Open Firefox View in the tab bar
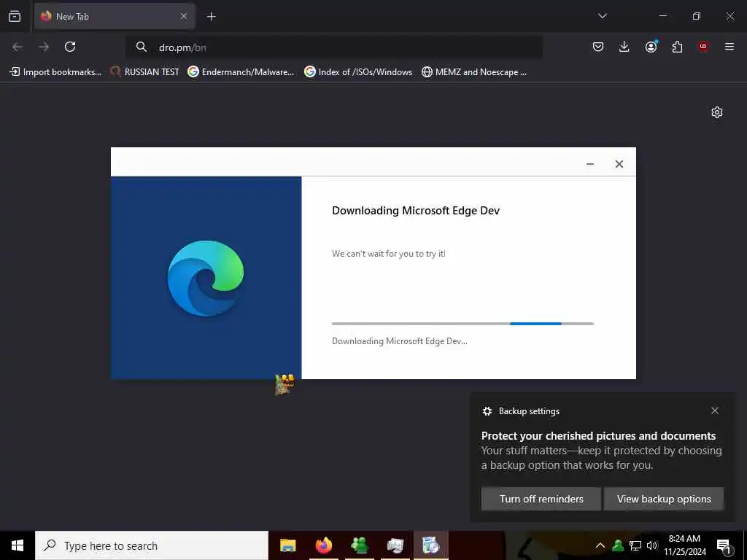 [15, 17]
